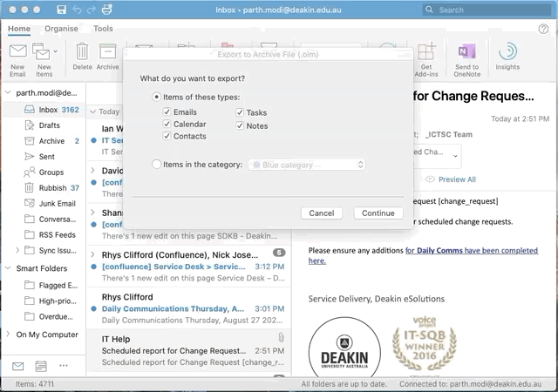This screenshot has width=558, height=392.
Task: Click the print icon in title bar
Action: pos(106,10)
